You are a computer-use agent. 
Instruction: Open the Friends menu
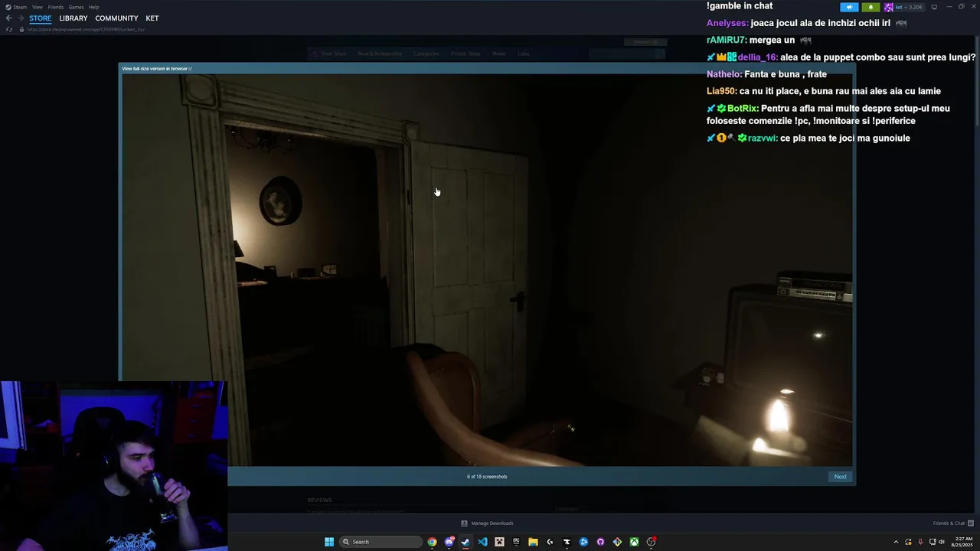56,7
